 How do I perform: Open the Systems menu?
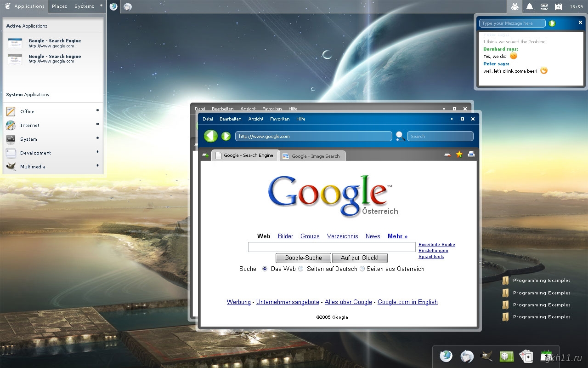84,6
